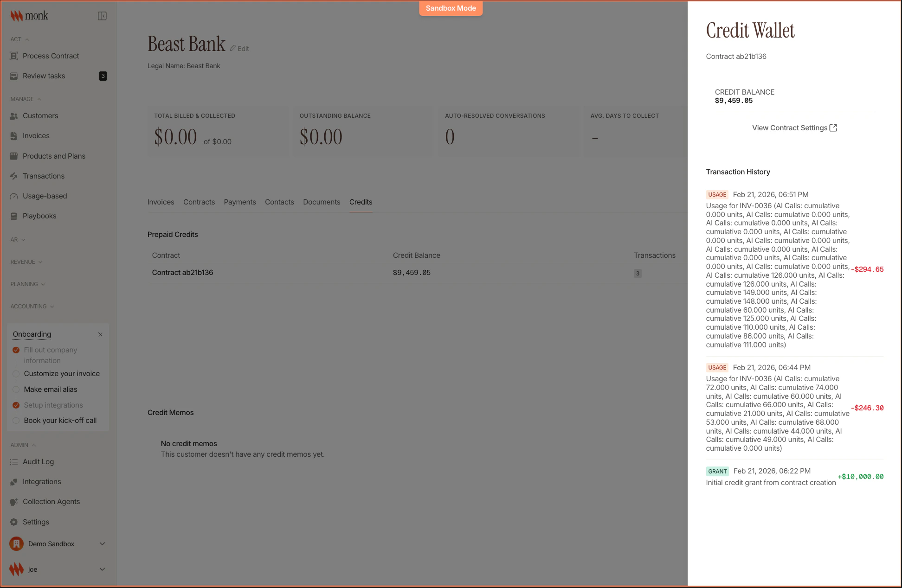Click the Credit Balance cell $9,459.05 in table
The height and width of the screenshot is (588, 902).
pyautogui.click(x=412, y=273)
